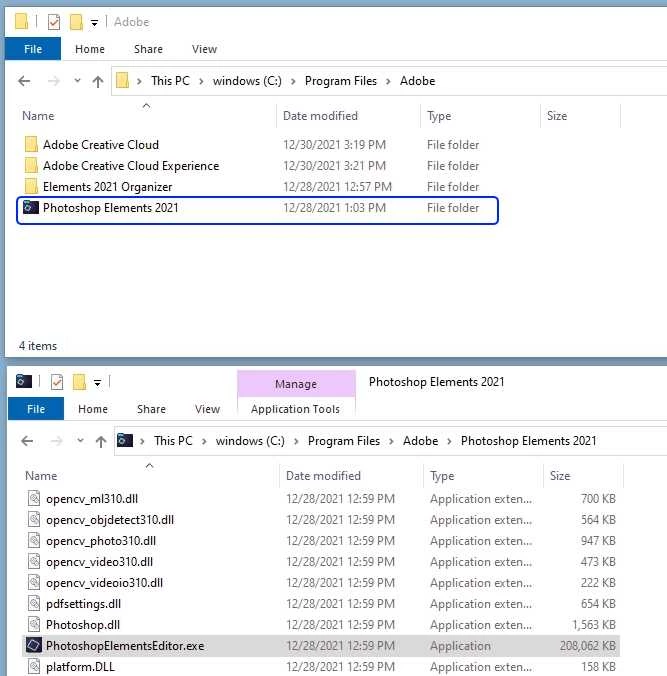The width and height of the screenshot is (667, 676).
Task: Open Home tab in Adobe window
Action: coord(90,49)
